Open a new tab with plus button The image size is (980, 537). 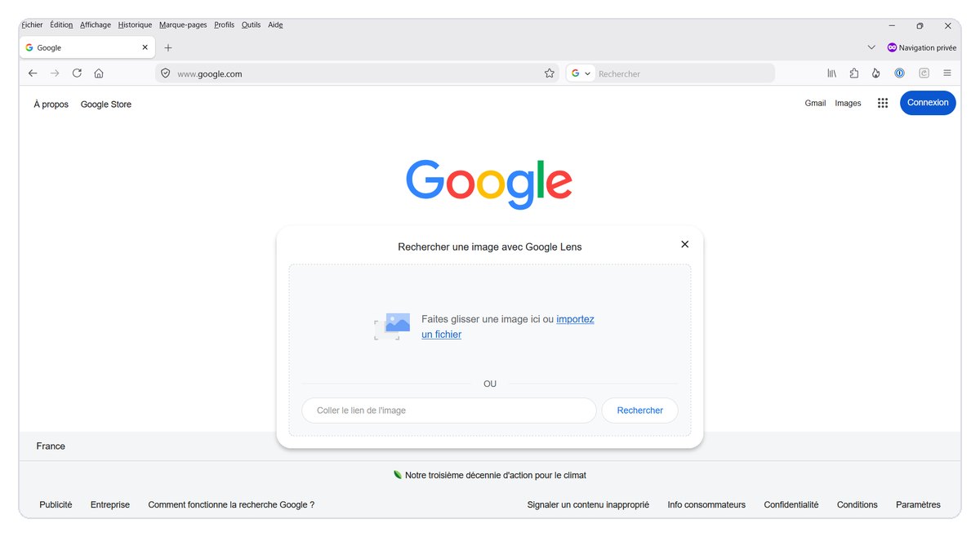[x=168, y=48]
